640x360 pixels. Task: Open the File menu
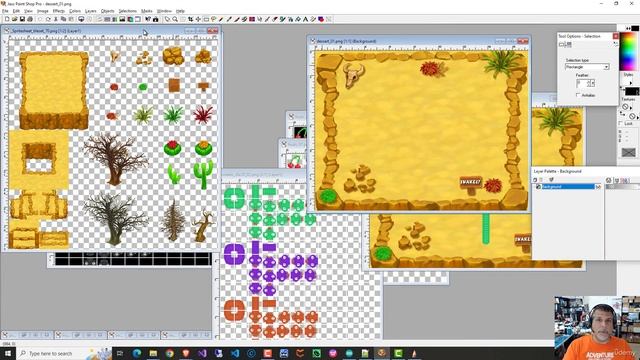pyautogui.click(x=5, y=11)
